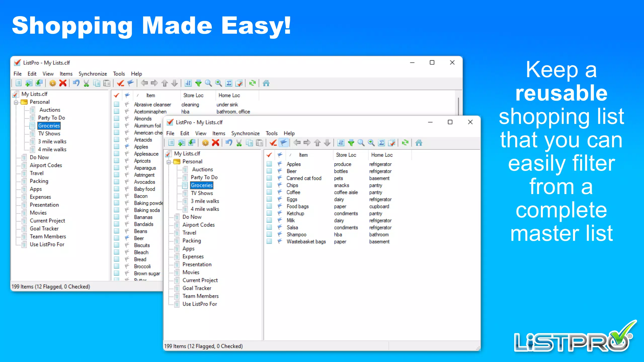Select Current Project in back window tree
This screenshot has width=644, height=362.
pyautogui.click(x=47, y=220)
